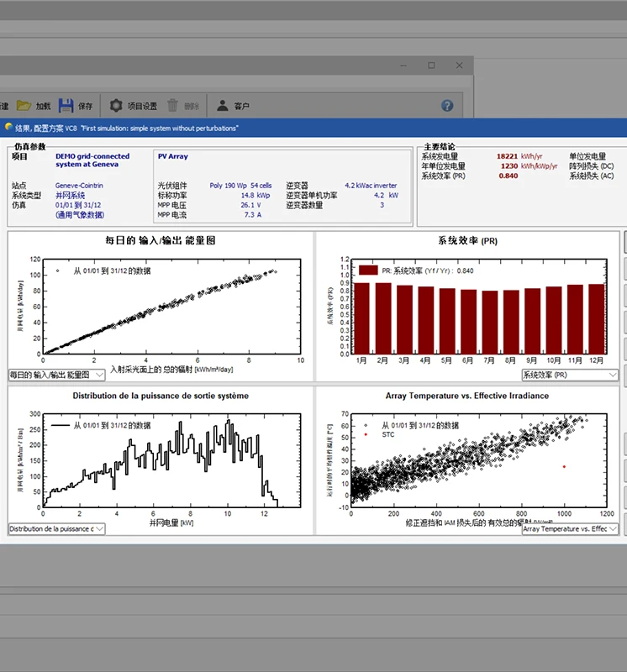Click the yellow icon beside 结果, 配置方案 title
Image resolution: width=627 pixels, height=672 pixels.
[x=8, y=127]
